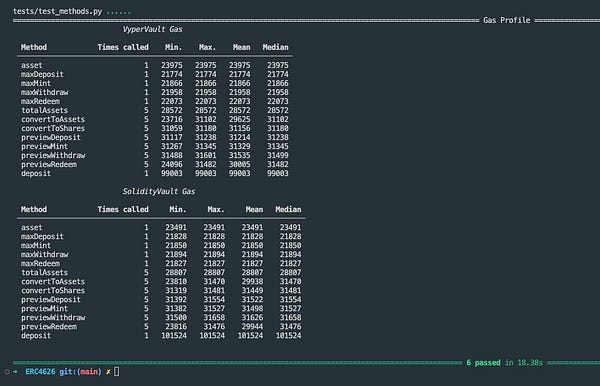Image resolution: width=600 pixels, height=386 pixels.
Task: Select 'convertToShares' method in SolidityVault table
Action: (x=53, y=290)
